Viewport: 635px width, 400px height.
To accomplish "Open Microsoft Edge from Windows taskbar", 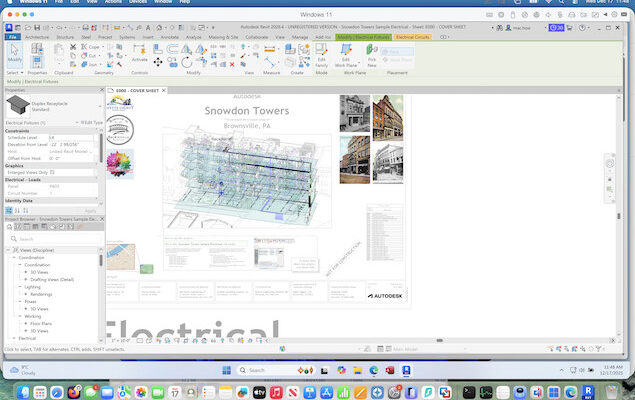I will tap(373, 370).
